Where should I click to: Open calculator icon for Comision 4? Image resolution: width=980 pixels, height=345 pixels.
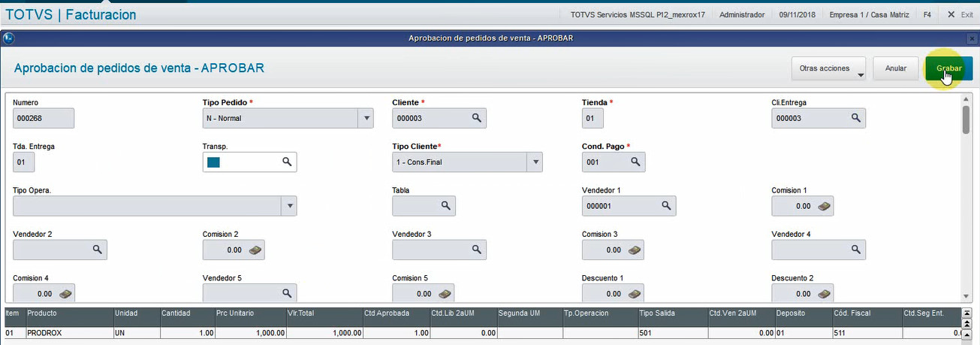[x=65, y=293]
